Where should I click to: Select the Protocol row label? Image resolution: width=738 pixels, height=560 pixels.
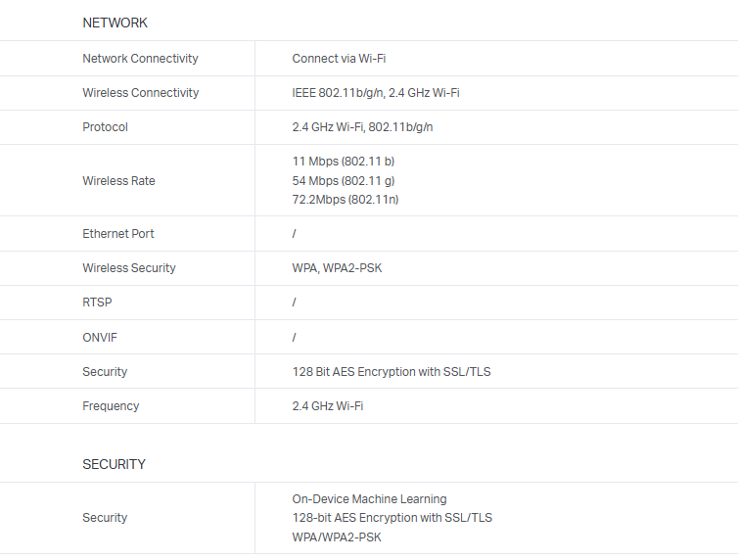point(105,127)
